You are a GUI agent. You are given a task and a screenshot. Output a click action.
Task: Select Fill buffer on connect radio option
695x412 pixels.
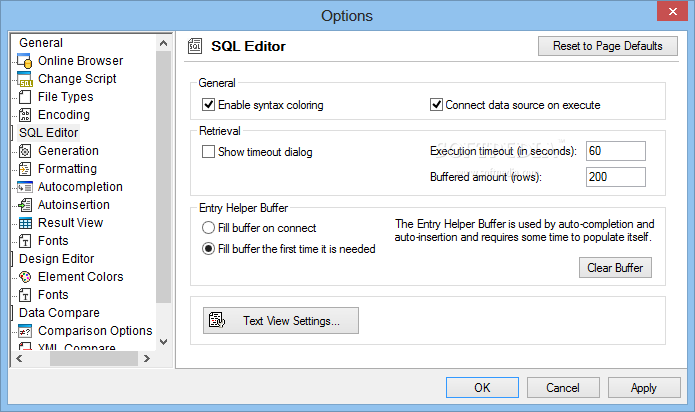pos(208,228)
